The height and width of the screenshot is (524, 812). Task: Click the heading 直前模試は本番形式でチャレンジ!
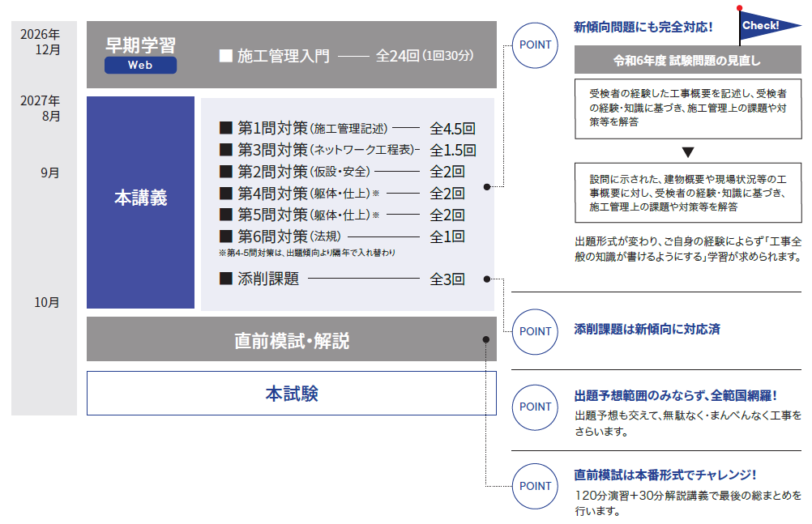(665, 475)
